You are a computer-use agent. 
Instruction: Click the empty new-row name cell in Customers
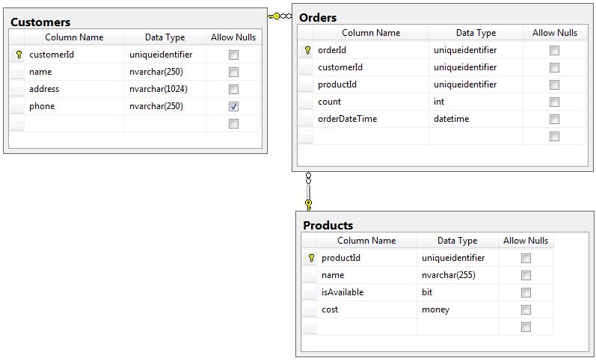74,123
